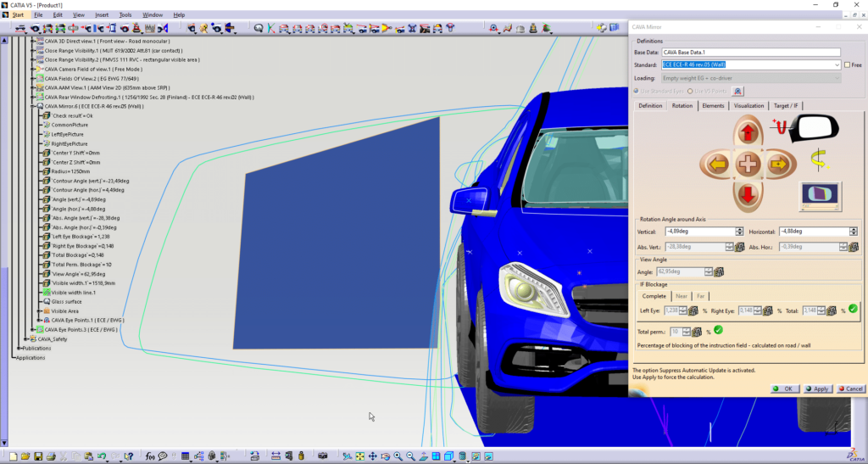Expand the CAVA AAM View.1 tree node

(x=33, y=87)
